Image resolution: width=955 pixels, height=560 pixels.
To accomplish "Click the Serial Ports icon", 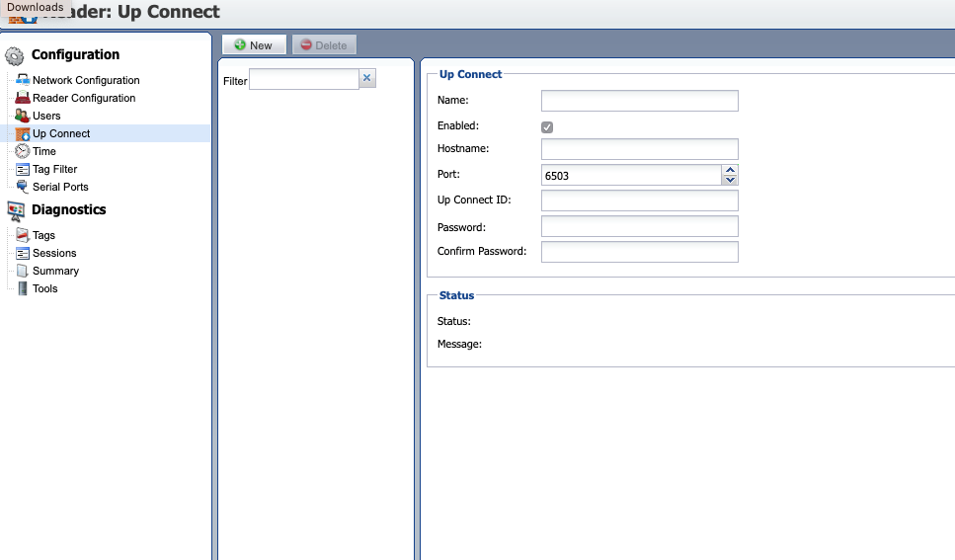I will pos(23,187).
